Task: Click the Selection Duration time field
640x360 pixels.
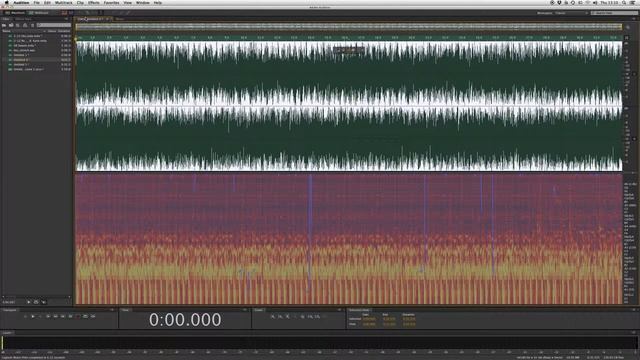Action: click(409, 319)
